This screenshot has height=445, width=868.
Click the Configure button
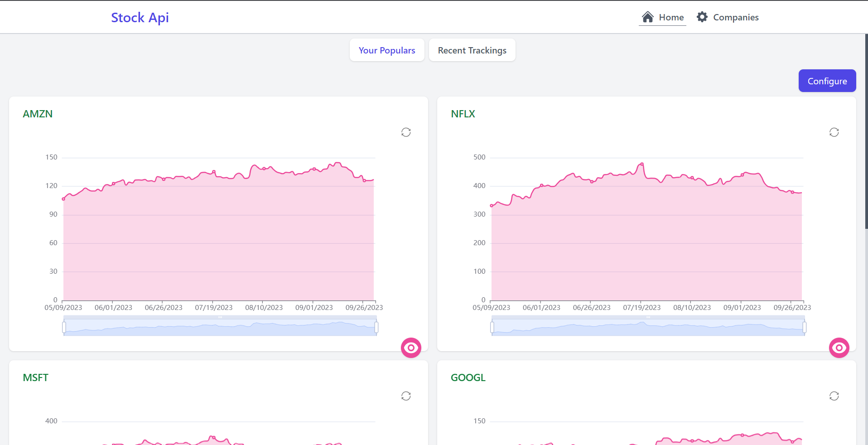point(827,81)
